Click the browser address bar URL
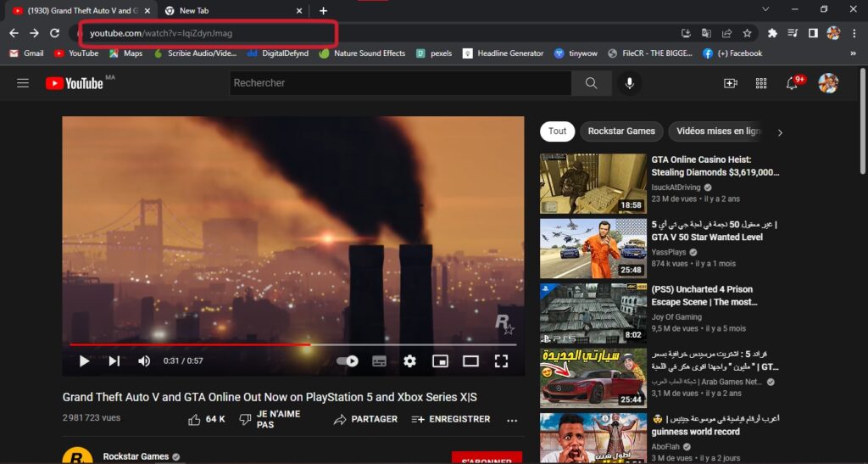 (161, 33)
